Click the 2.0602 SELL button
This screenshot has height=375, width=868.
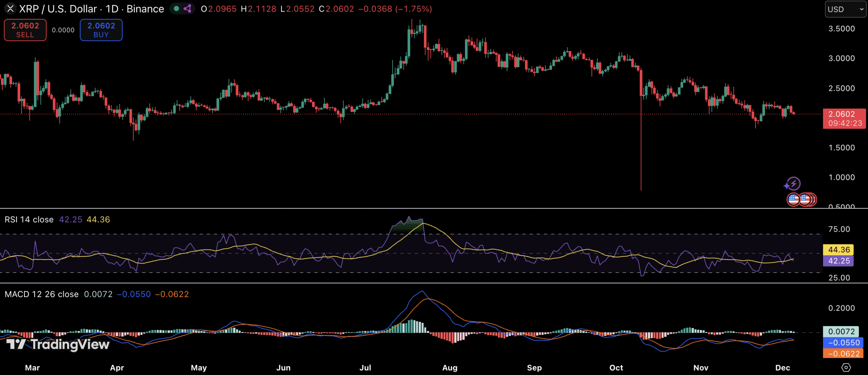25,30
